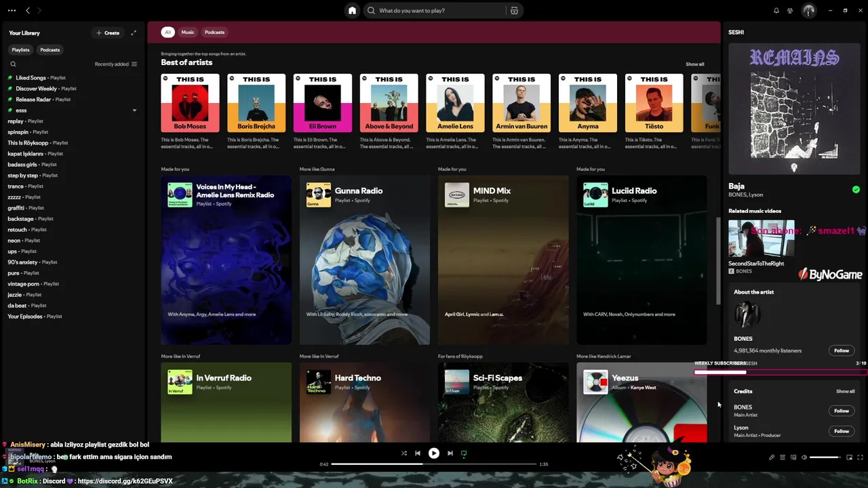Open the notifications bell (What's New)
Viewport: 868px width, 488px height.
click(776, 10)
